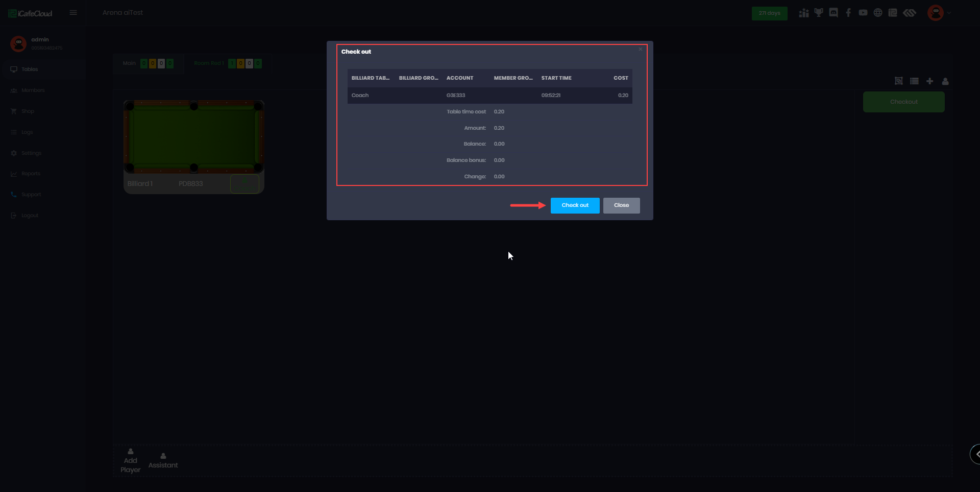Click the table layout frame icon

[899, 81]
